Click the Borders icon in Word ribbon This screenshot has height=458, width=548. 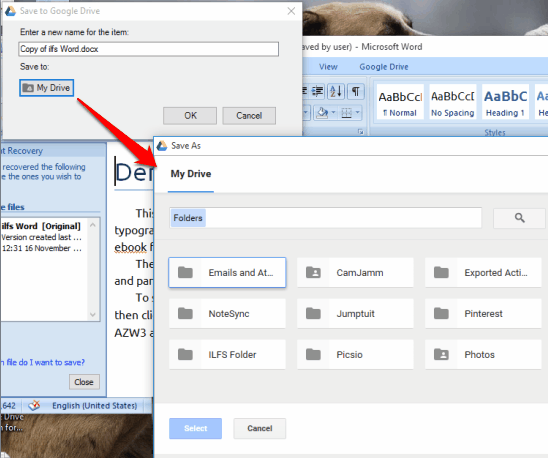[x=346, y=113]
